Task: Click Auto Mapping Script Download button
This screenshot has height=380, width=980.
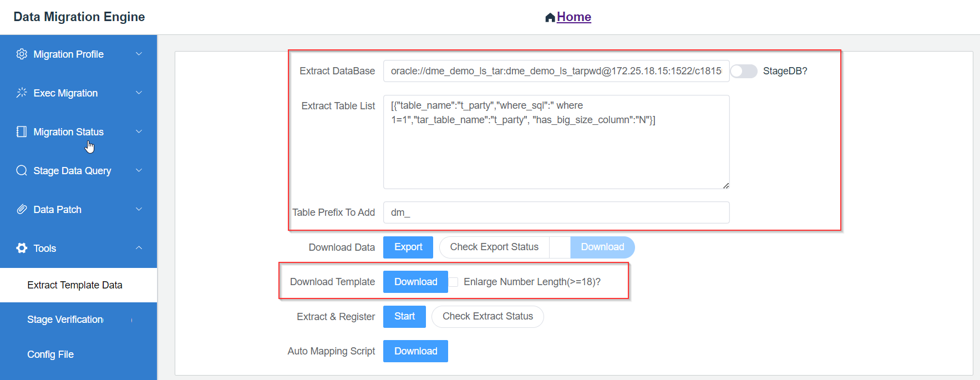Action: 415,351
